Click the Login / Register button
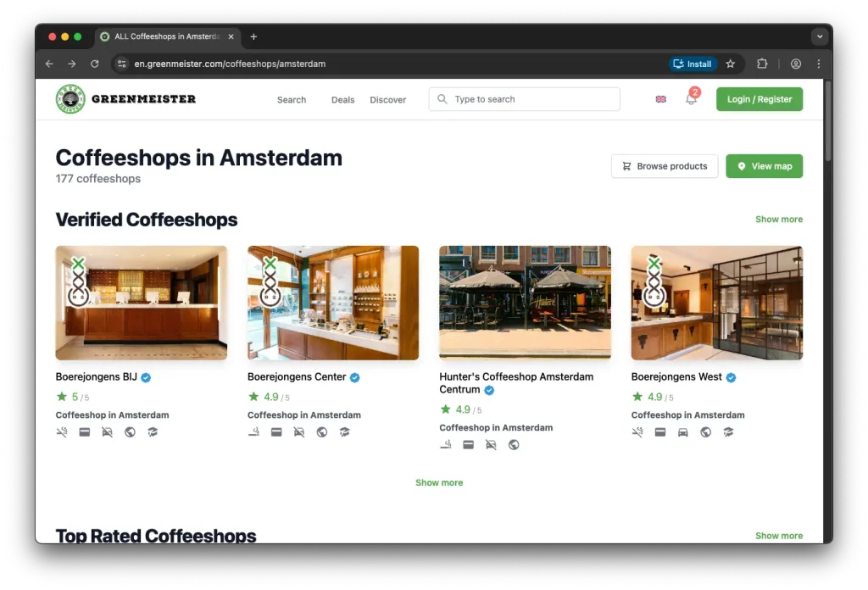This screenshot has width=868, height=590. pyautogui.click(x=759, y=99)
